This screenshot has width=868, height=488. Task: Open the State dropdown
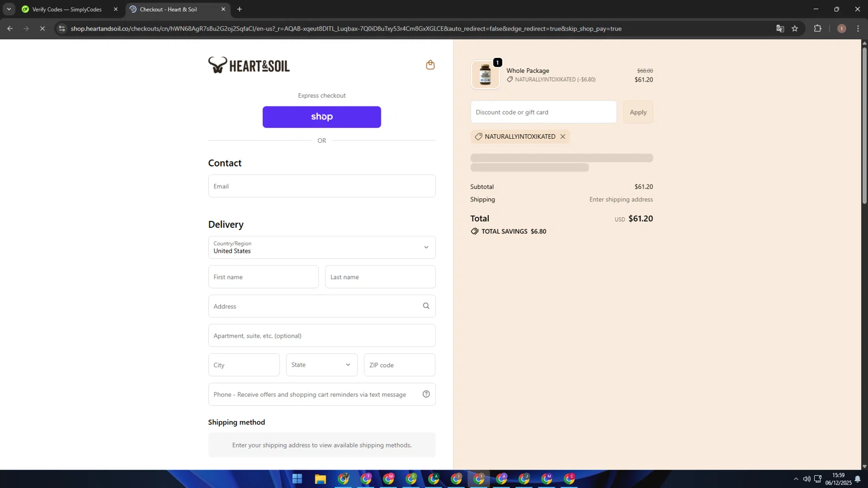(322, 365)
